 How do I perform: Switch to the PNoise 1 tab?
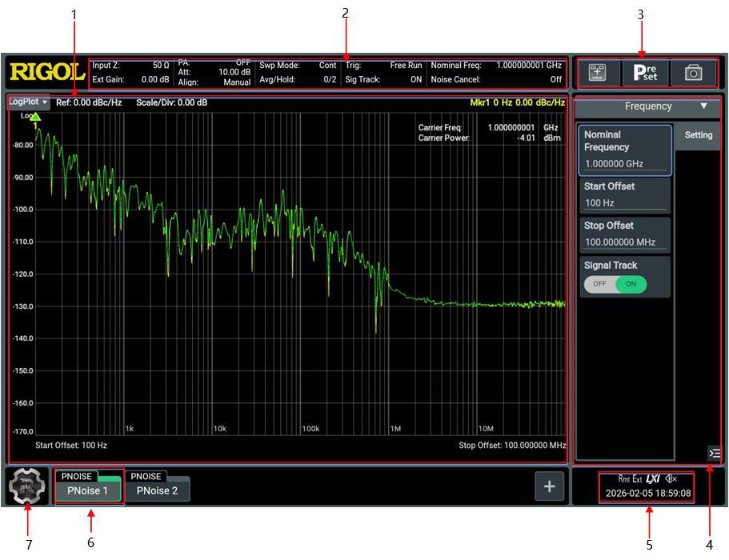pyautogui.click(x=87, y=486)
